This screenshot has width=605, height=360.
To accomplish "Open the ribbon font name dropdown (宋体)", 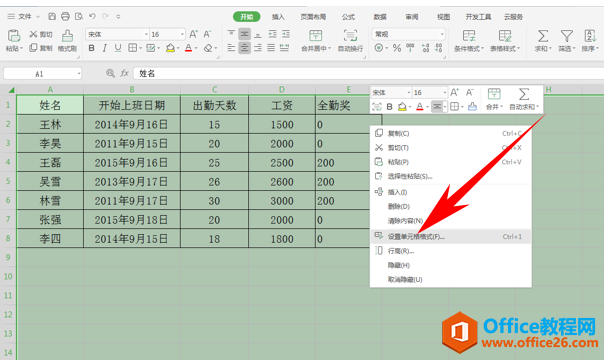I will click(x=146, y=34).
